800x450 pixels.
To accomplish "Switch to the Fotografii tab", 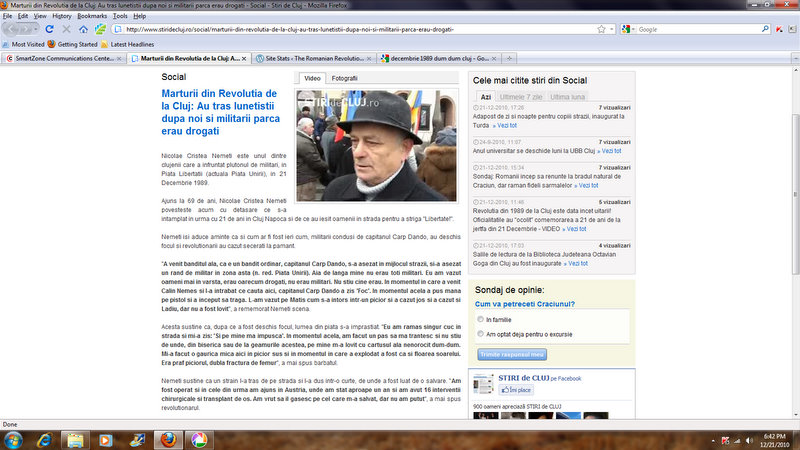I will [x=344, y=78].
